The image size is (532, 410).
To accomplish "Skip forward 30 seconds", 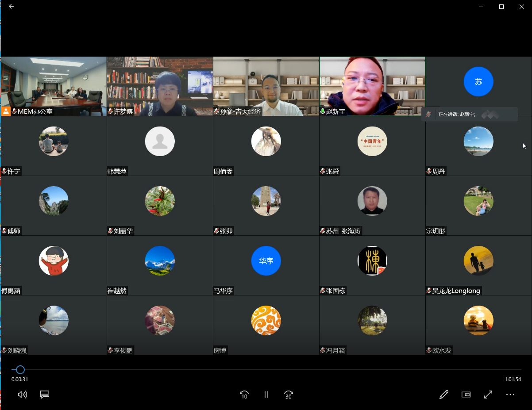I will 289,395.
